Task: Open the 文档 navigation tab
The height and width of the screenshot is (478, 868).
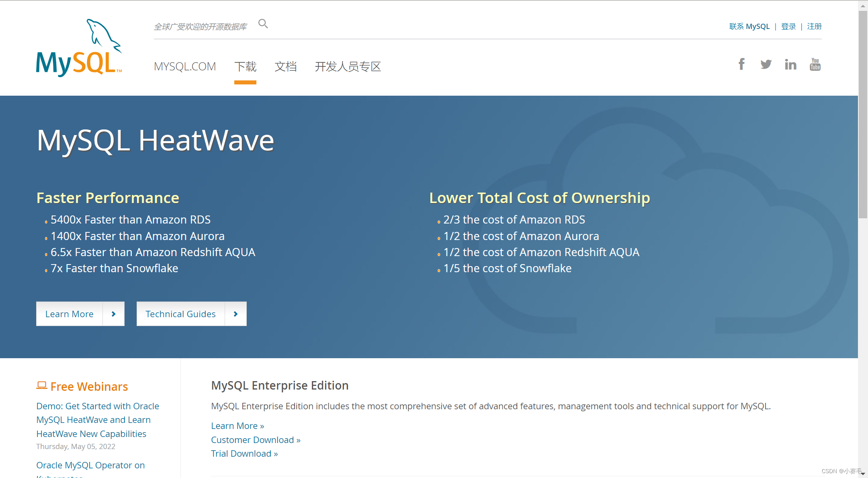Action: pos(285,66)
